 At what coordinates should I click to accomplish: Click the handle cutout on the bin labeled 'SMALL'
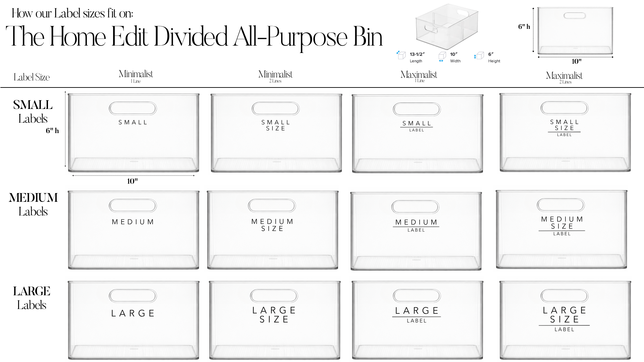point(133,109)
